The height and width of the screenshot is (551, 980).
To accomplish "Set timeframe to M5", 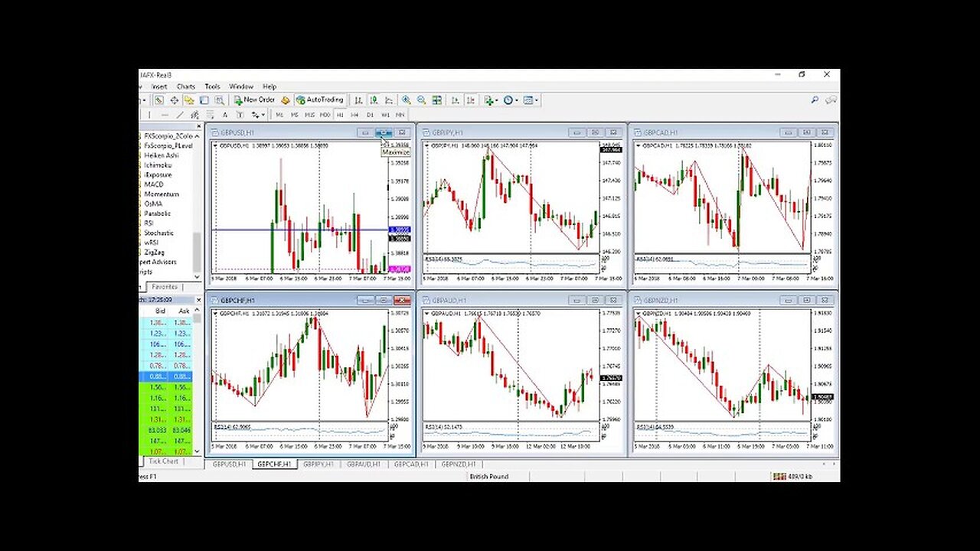I will 295,115.
